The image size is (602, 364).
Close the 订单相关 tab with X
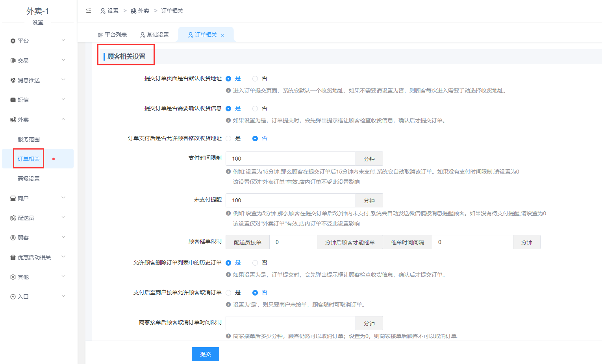point(222,35)
